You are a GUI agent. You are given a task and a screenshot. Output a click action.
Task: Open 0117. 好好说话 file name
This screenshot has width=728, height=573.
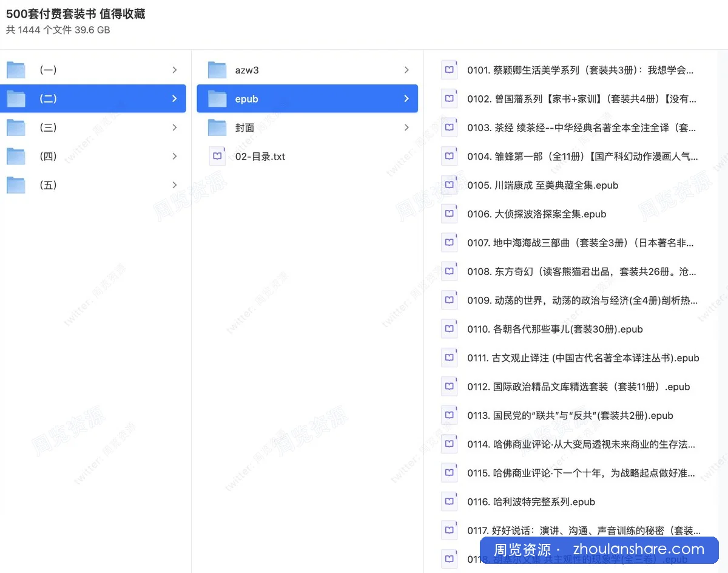584,531
